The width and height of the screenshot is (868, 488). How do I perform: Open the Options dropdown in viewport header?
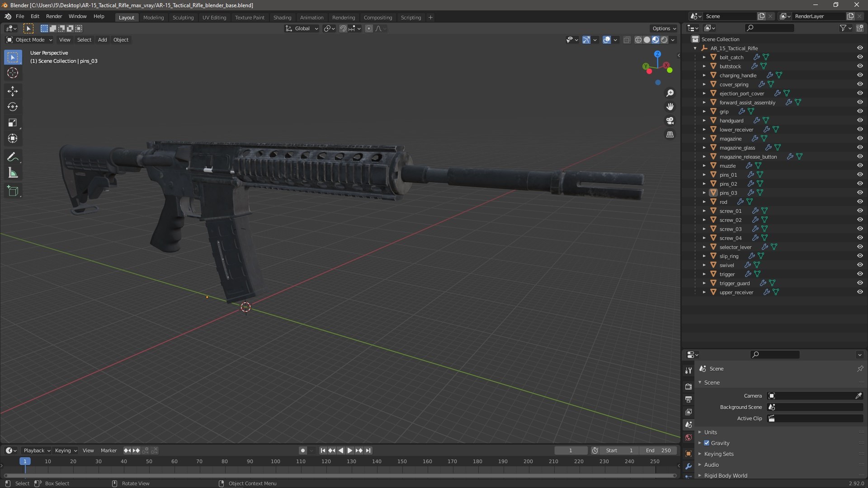[x=664, y=28]
